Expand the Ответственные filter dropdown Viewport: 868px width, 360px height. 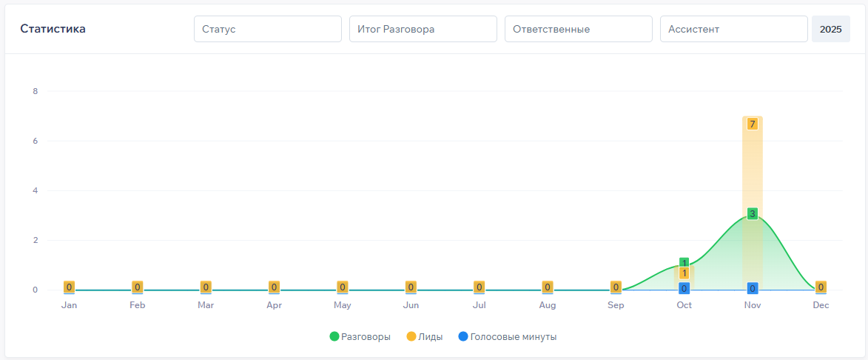click(x=578, y=29)
